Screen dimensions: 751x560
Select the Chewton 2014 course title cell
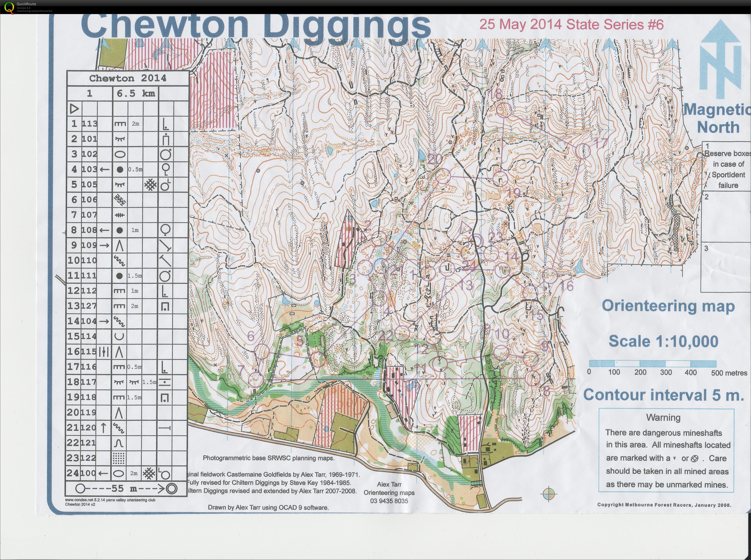[128, 78]
